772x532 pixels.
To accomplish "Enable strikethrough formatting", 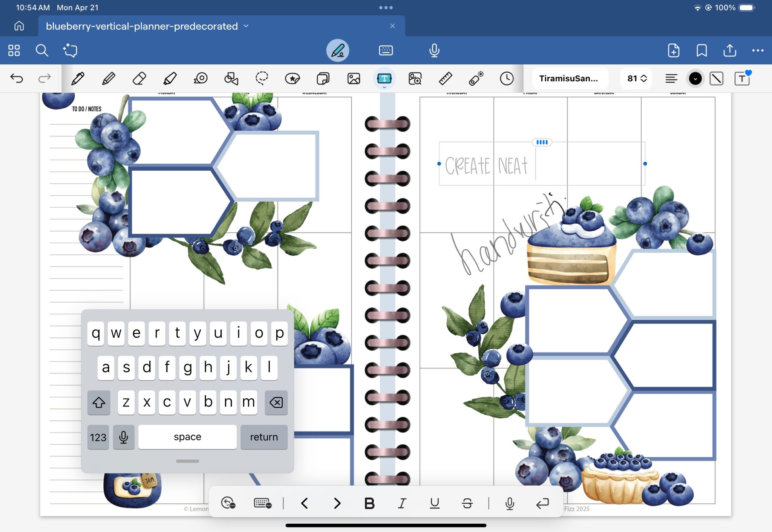I will 467,503.
